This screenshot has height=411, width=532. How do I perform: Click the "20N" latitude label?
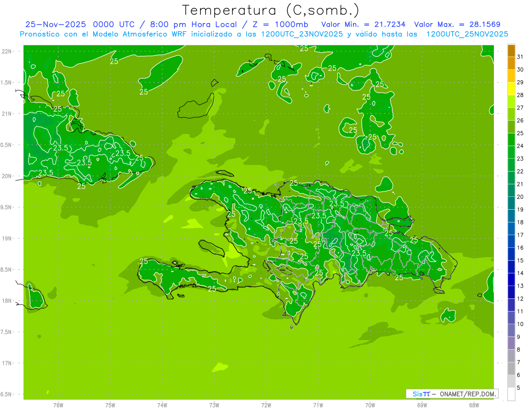coord(7,176)
